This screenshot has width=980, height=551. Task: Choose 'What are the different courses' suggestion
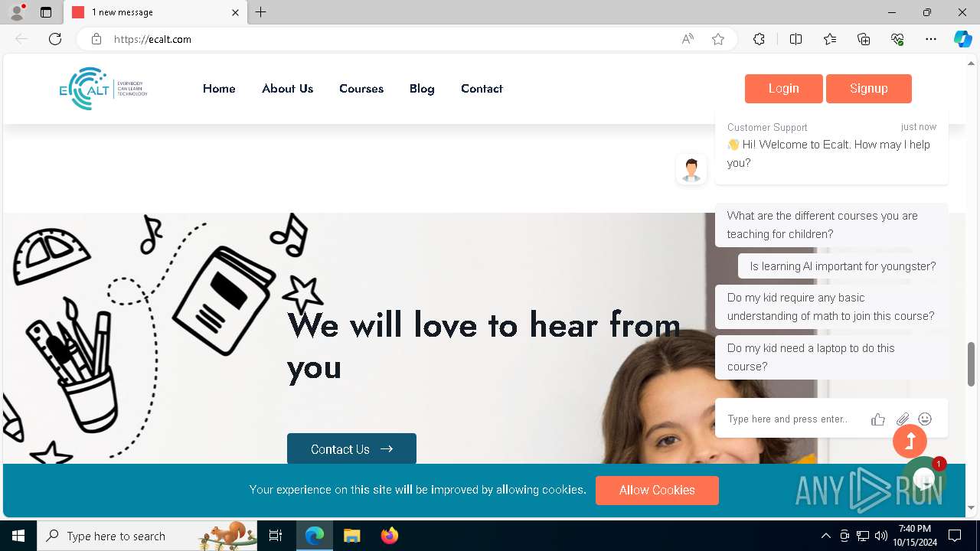[831, 225]
